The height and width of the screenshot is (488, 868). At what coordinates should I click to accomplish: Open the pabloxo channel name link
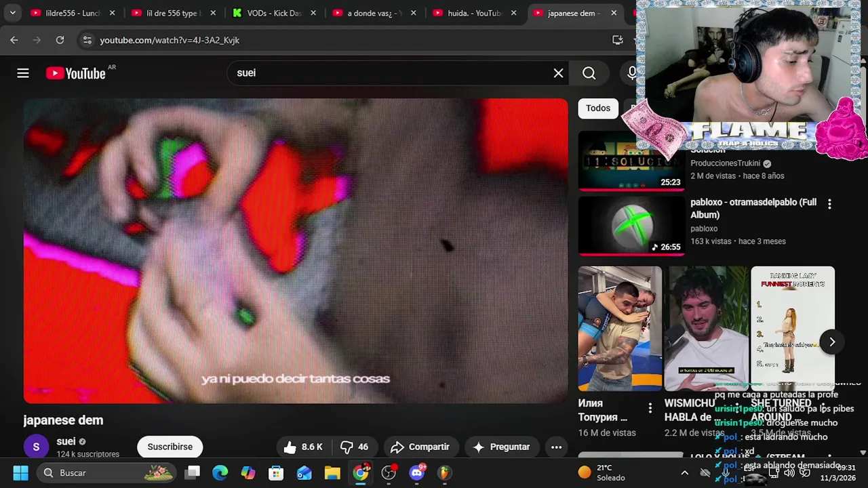pos(704,228)
